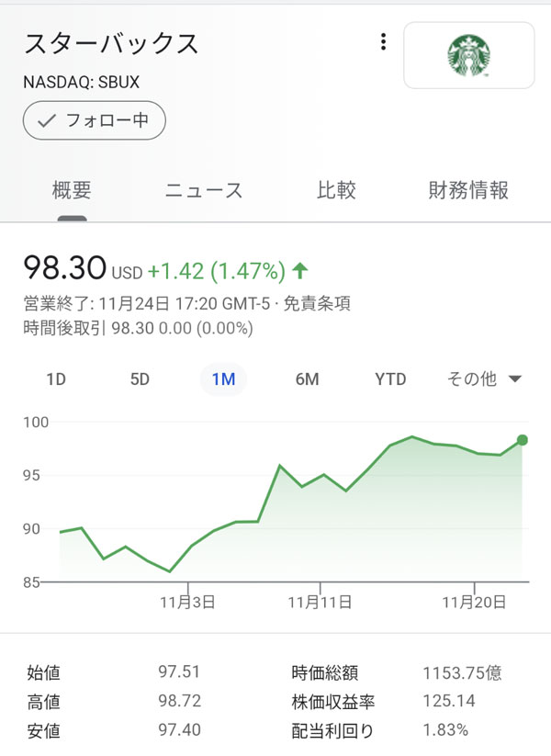
Task: Select the YTD chart range
Action: (390, 379)
